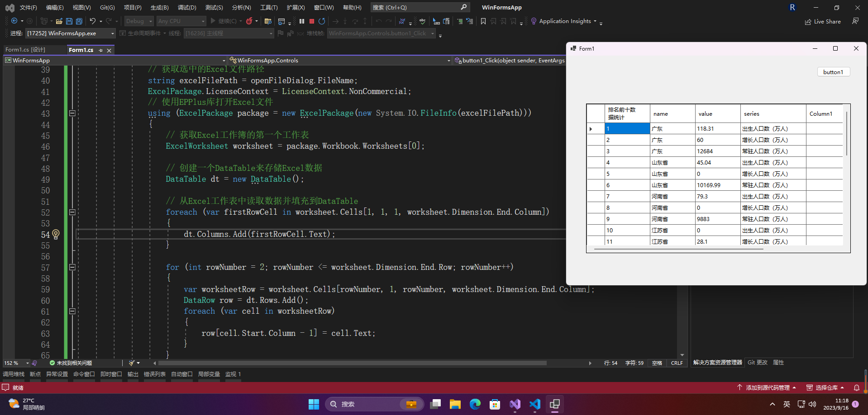Open the signed-in account badge R
The height and width of the screenshot is (415, 868).
(x=792, y=7)
